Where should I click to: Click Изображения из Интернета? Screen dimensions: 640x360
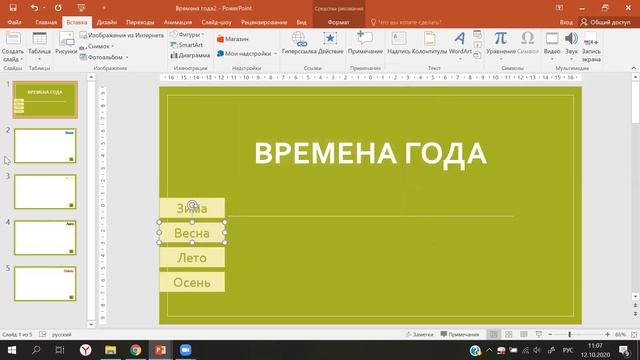[122, 36]
